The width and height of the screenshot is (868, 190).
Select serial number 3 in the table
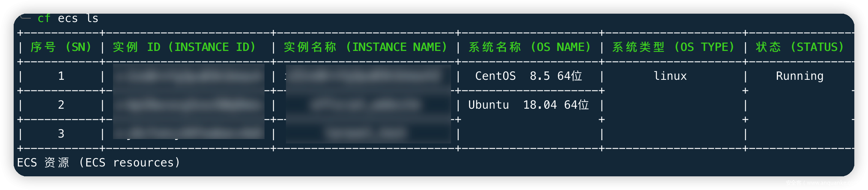coord(61,134)
